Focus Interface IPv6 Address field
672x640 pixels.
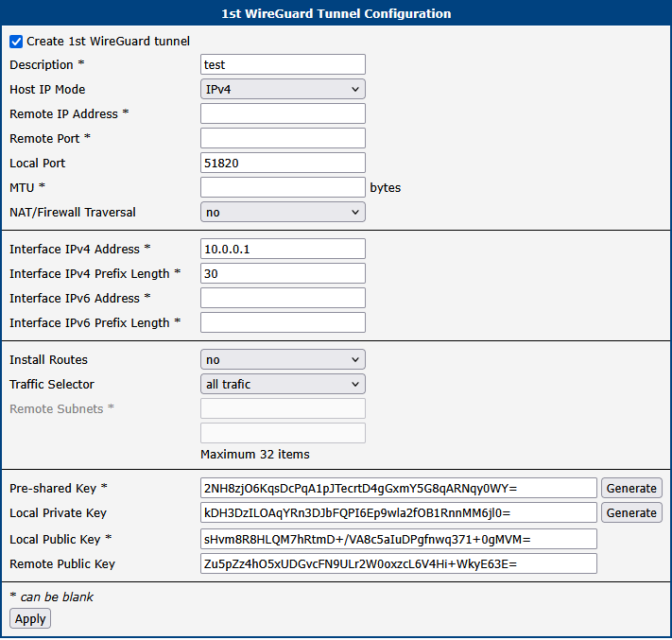pyautogui.click(x=283, y=298)
